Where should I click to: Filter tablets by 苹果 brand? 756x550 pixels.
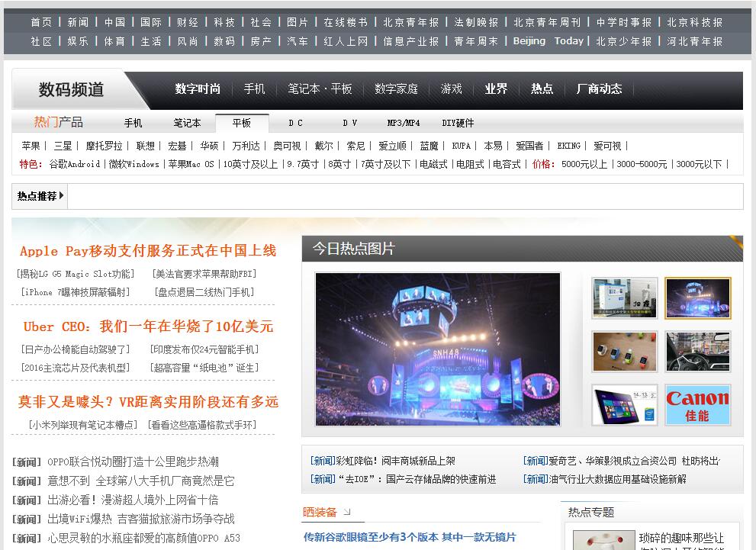pos(31,146)
